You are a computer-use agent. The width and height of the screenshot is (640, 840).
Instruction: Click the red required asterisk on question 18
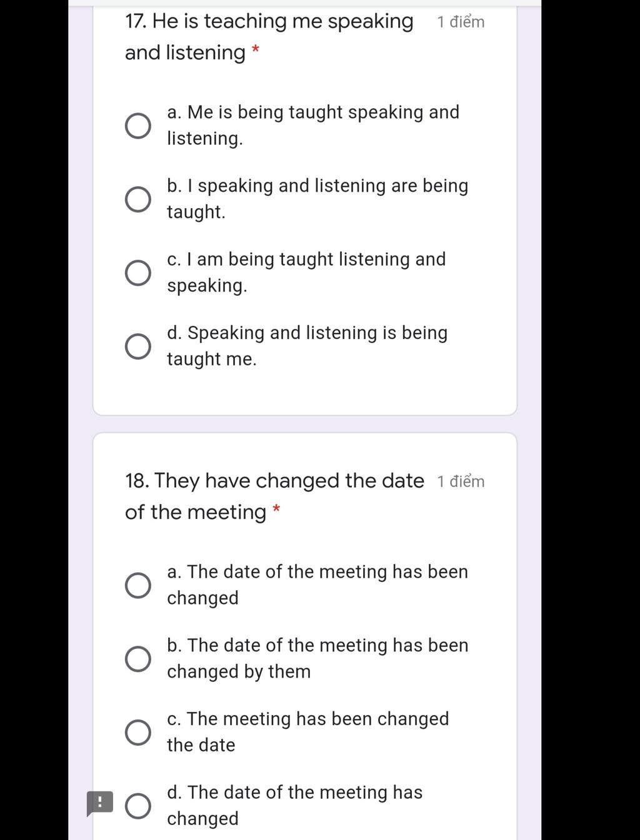click(276, 510)
